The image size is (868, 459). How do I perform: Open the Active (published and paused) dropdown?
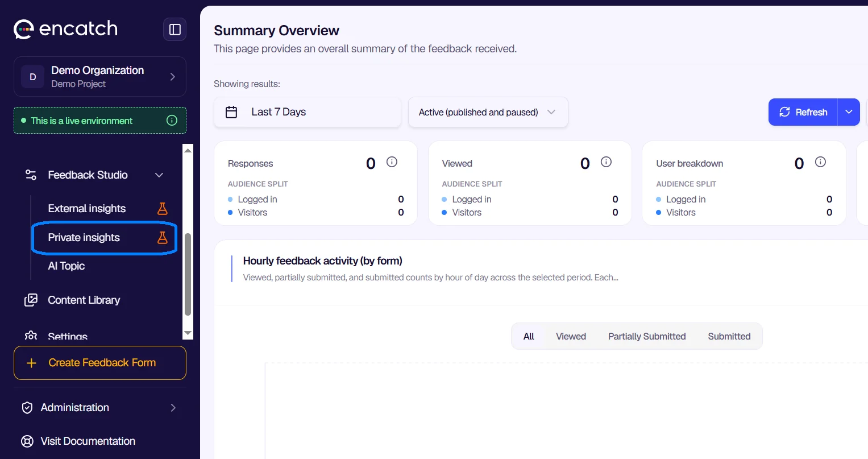tap(488, 112)
